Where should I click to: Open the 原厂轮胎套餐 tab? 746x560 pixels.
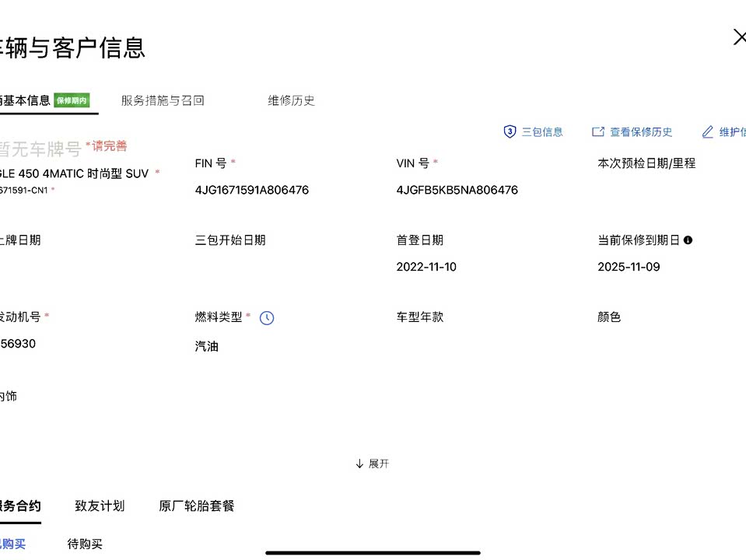point(197,506)
